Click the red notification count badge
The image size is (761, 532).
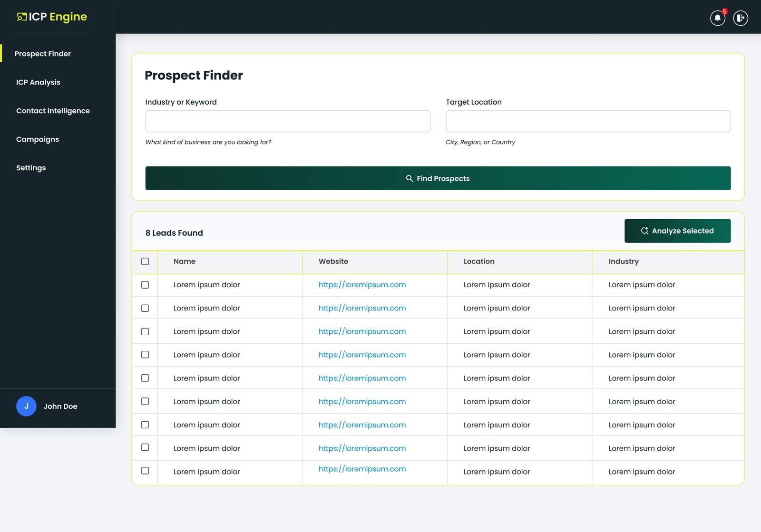pos(724,11)
